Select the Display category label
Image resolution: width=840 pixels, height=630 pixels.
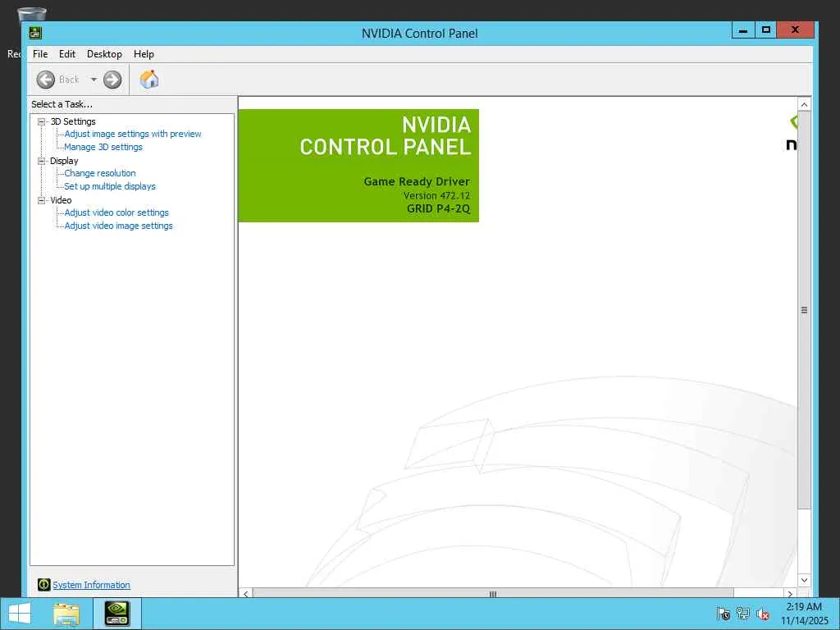[64, 161]
